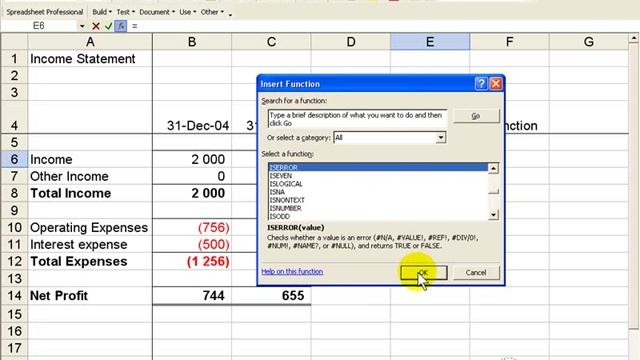Close the Insert Function dialog
The image size is (640, 360).
pyautogui.click(x=496, y=84)
